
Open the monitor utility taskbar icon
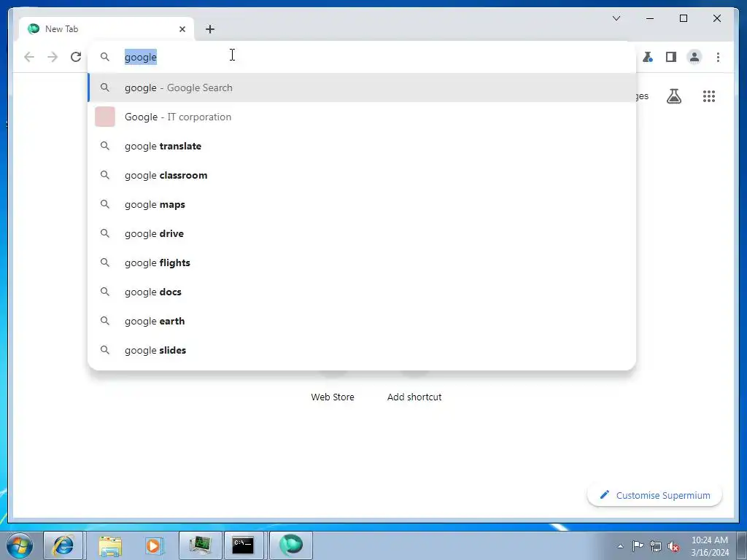click(x=200, y=545)
